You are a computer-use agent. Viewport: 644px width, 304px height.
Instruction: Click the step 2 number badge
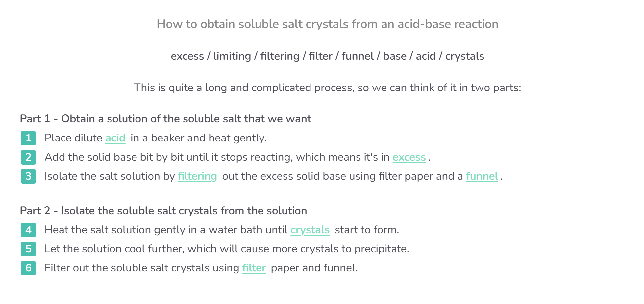coord(28,157)
